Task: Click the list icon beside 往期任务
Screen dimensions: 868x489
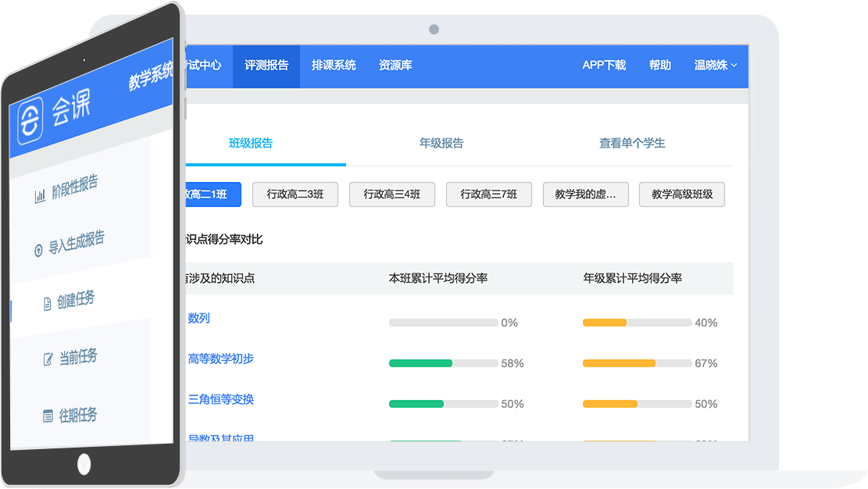Action: (x=48, y=416)
